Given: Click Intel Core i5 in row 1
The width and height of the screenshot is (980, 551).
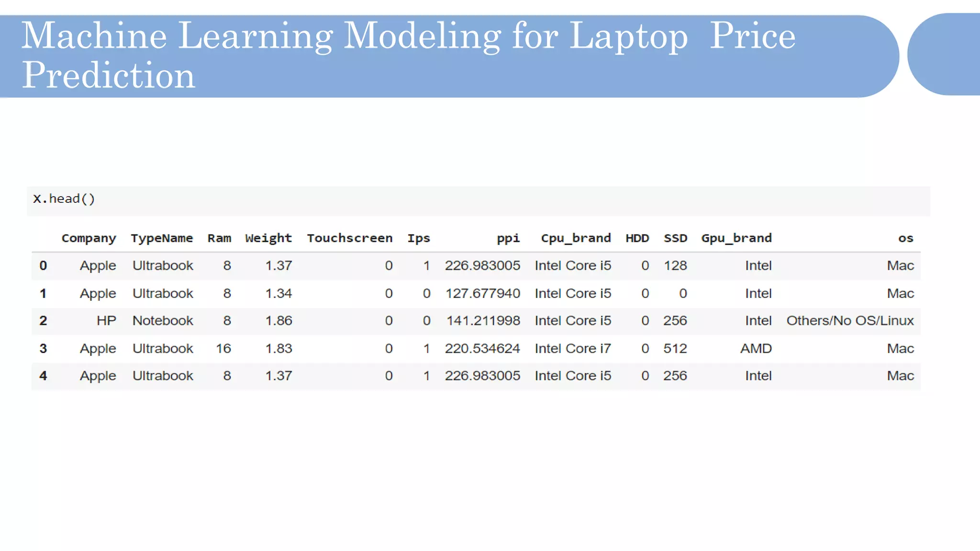Looking at the screenshot, I should point(573,293).
